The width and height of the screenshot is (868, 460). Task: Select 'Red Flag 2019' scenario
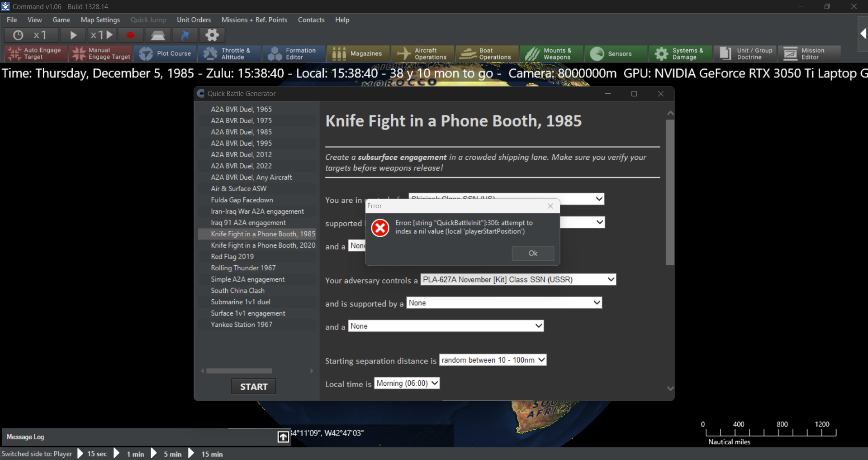(x=232, y=256)
